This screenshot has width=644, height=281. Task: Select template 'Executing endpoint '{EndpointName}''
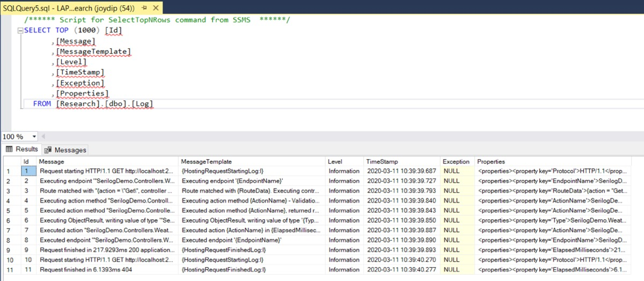252,181
